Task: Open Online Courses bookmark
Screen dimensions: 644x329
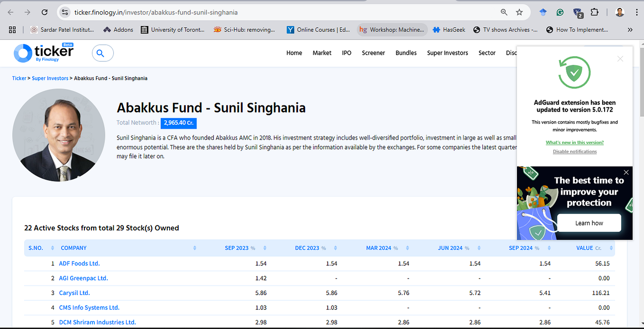Action: (318, 29)
